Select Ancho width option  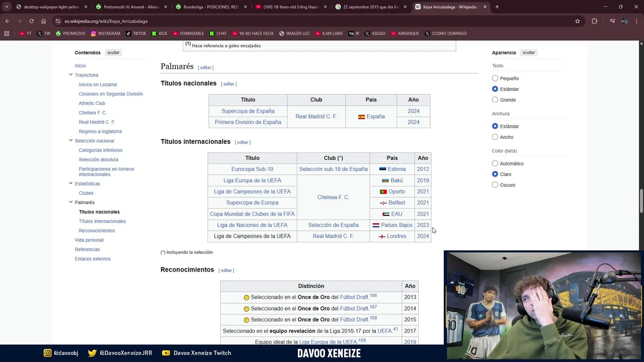tap(495, 137)
